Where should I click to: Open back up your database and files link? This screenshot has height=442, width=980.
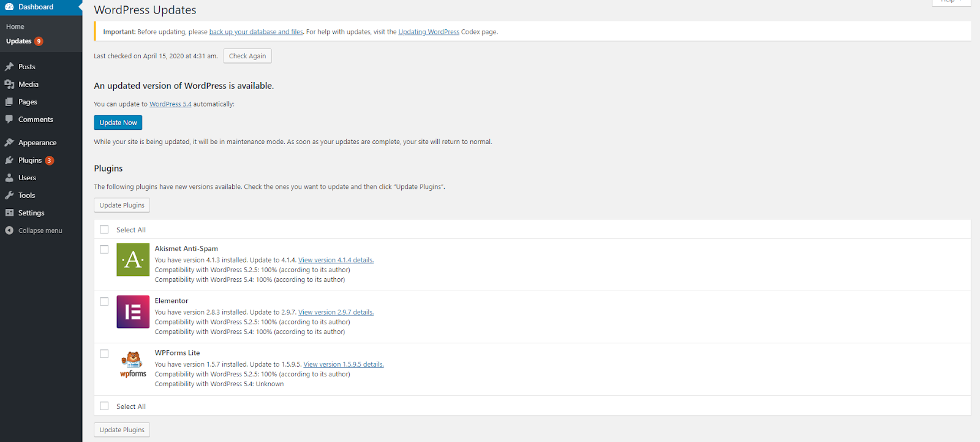(x=256, y=32)
